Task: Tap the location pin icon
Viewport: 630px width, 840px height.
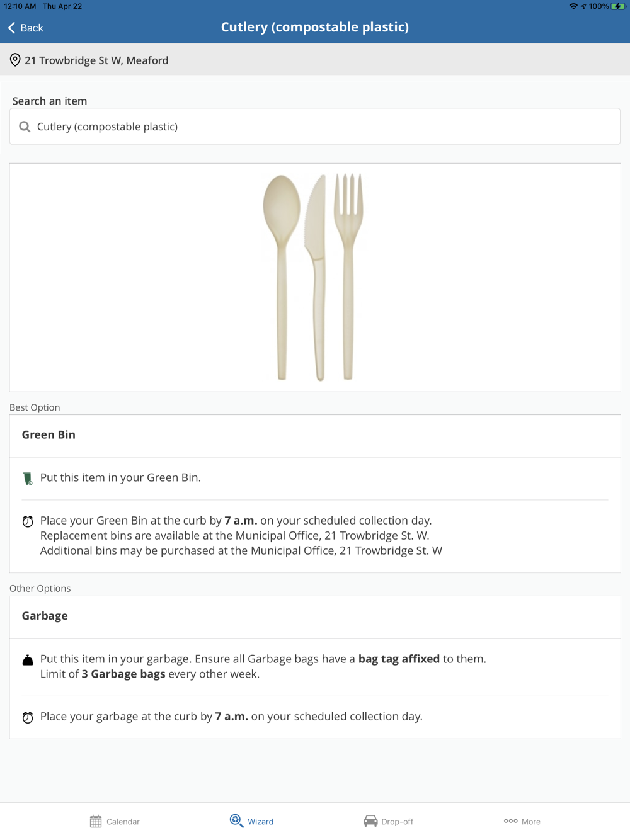Action: pos(15,60)
